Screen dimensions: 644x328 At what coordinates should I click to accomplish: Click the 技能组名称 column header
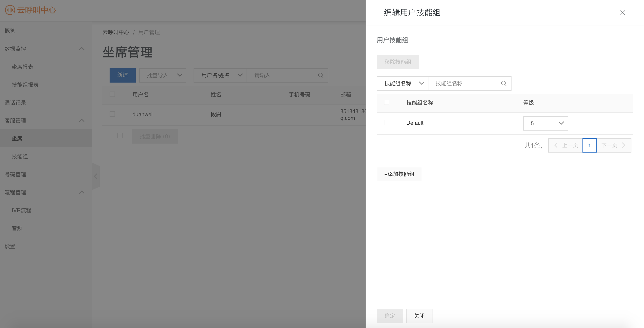tap(419, 103)
